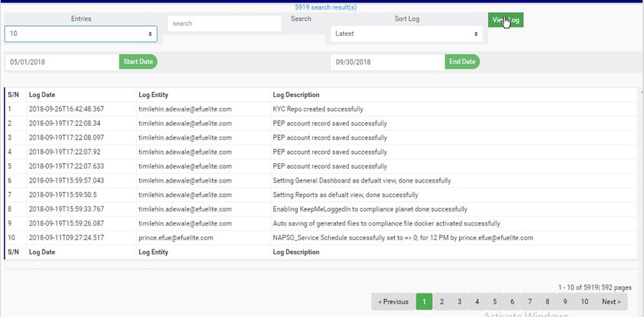
Task: Go to Next page of results
Action: [611, 302]
